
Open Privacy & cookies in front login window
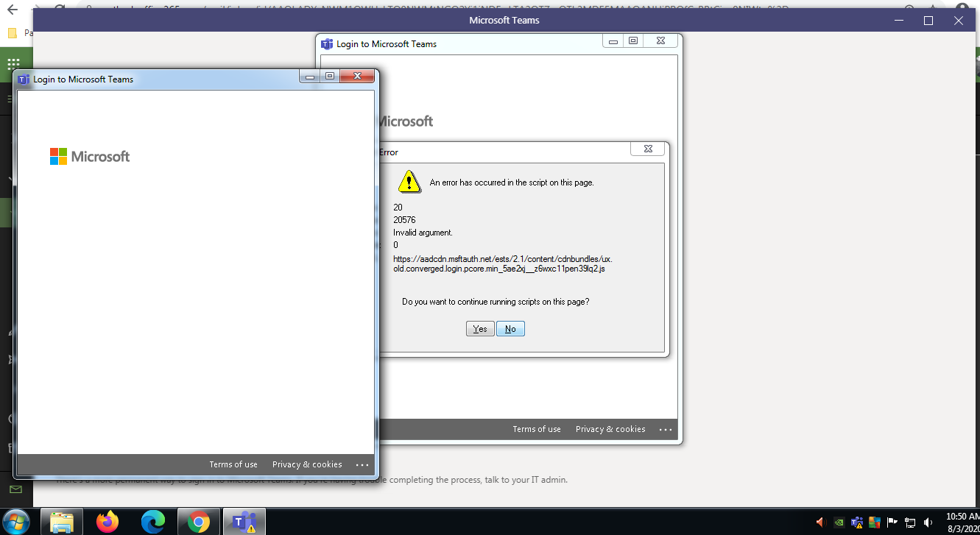pos(307,464)
